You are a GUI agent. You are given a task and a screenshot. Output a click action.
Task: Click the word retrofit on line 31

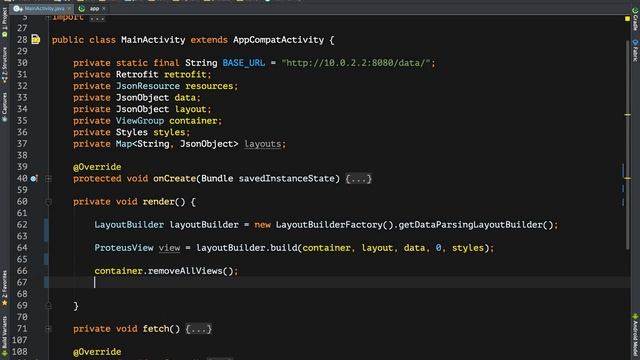[x=185, y=74]
